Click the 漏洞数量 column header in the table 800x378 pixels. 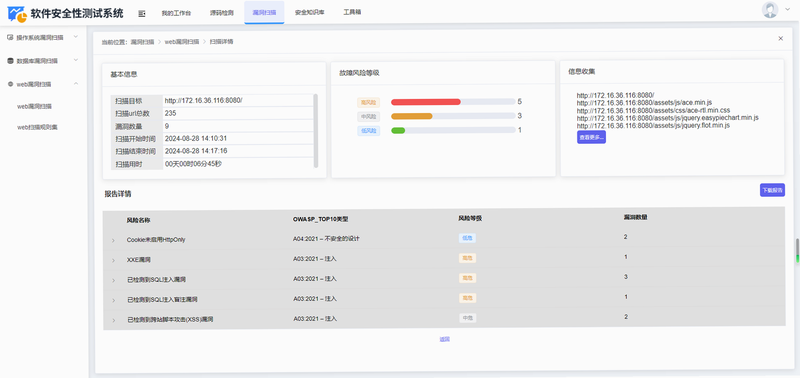pyautogui.click(x=636, y=217)
